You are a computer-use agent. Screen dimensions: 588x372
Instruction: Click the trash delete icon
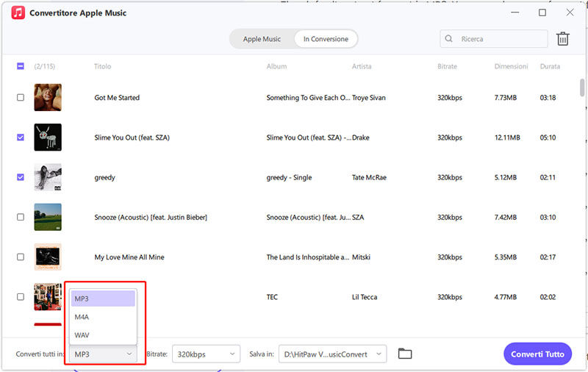562,39
